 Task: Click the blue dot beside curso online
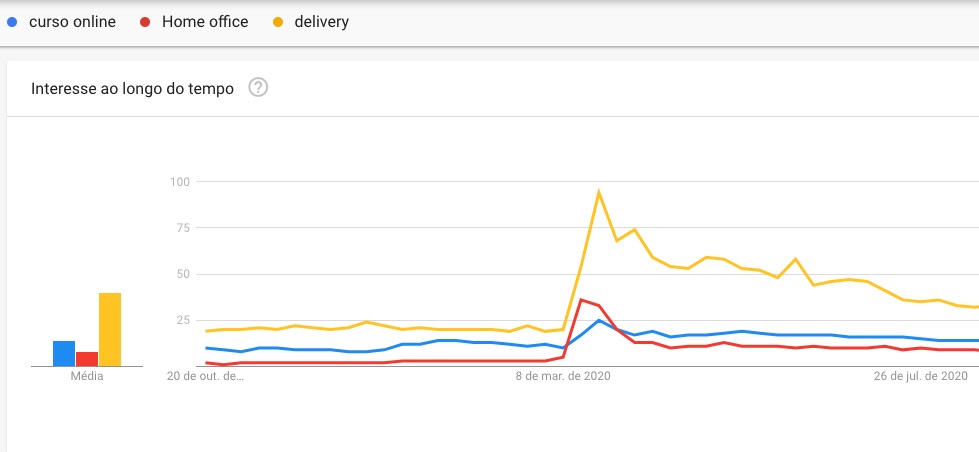pos(11,22)
